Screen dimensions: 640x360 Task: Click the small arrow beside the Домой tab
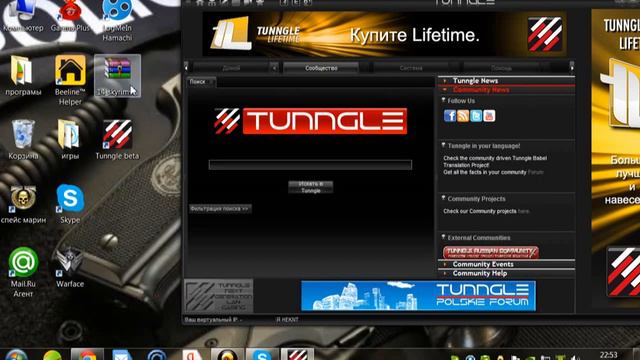[274, 68]
